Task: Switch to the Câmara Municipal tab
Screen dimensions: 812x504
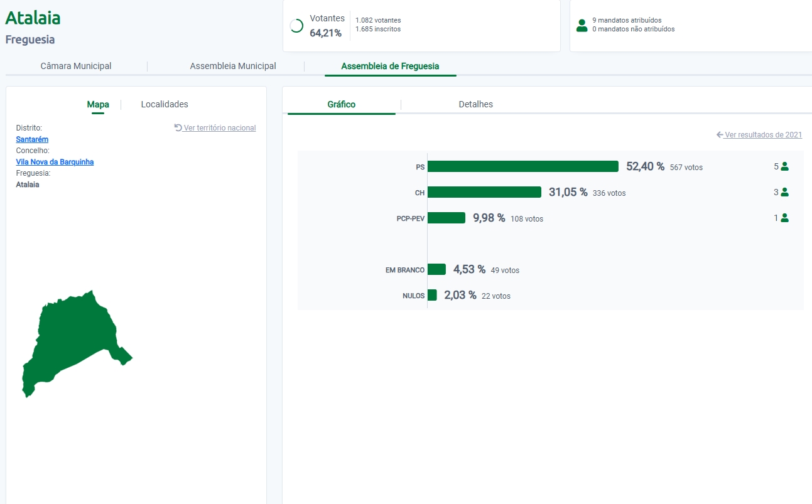Action: 76,66
